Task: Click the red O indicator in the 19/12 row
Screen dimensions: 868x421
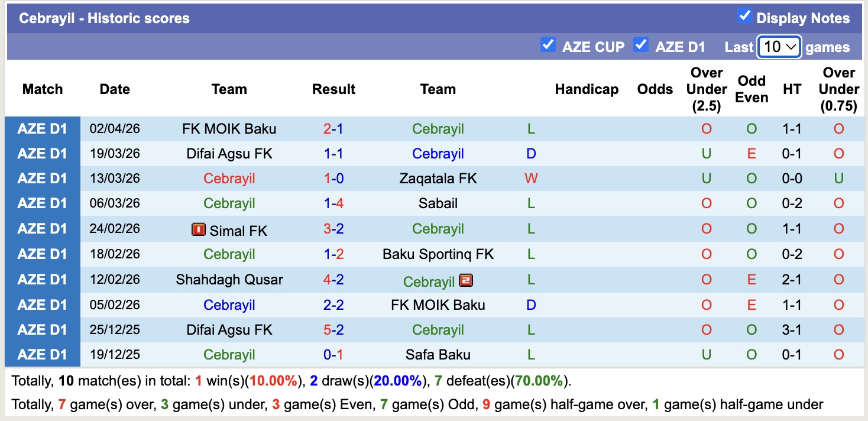Action: pyautogui.click(x=839, y=355)
